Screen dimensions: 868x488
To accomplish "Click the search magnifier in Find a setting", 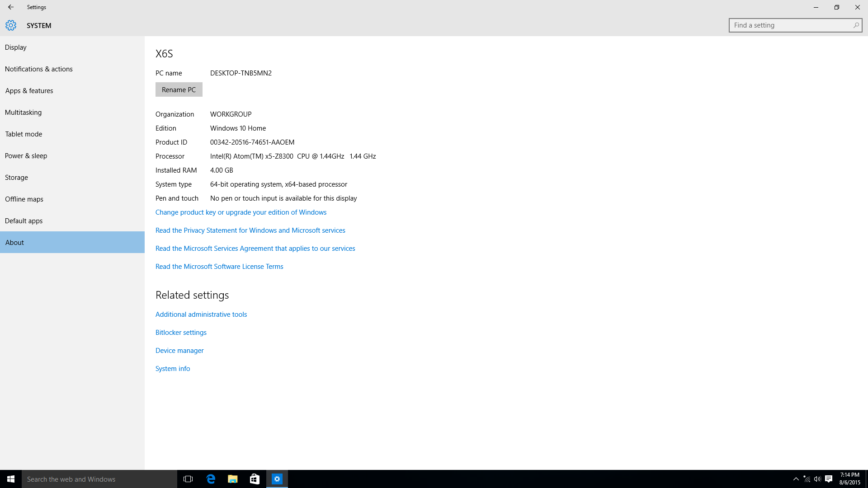I will [856, 25].
